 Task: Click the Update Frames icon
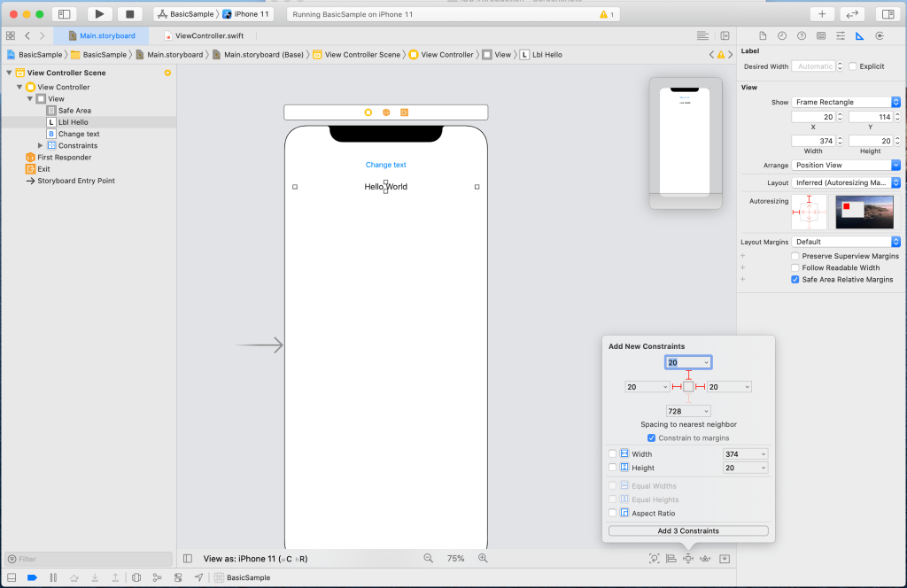click(x=654, y=559)
